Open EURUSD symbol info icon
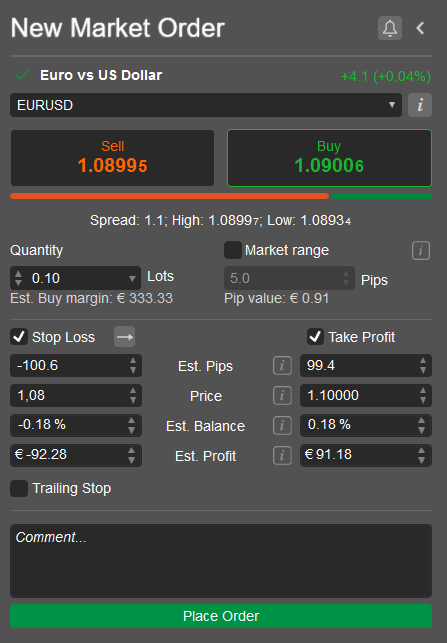The width and height of the screenshot is (447, 643). tap(420, 105)
